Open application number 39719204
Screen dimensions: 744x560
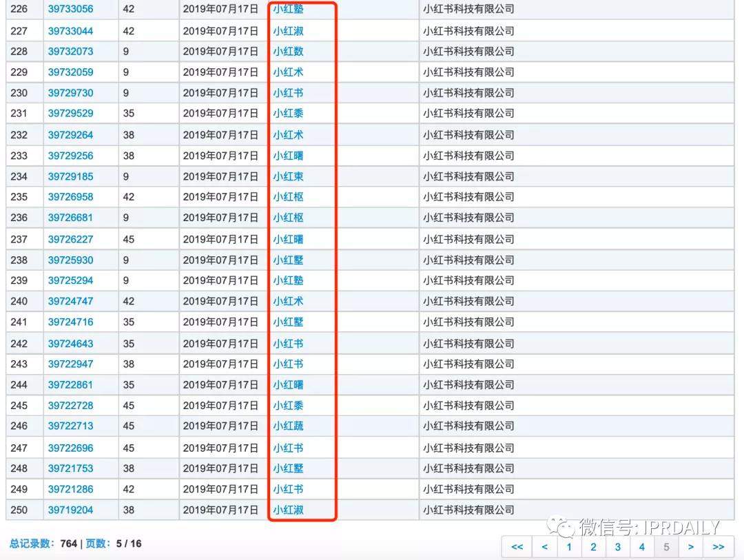[70, 510]
